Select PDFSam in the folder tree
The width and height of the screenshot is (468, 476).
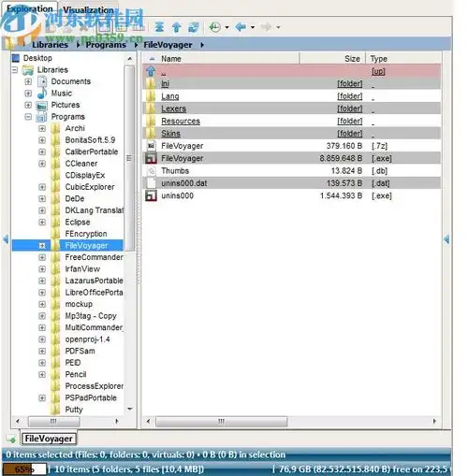click(x=80, y=351)
